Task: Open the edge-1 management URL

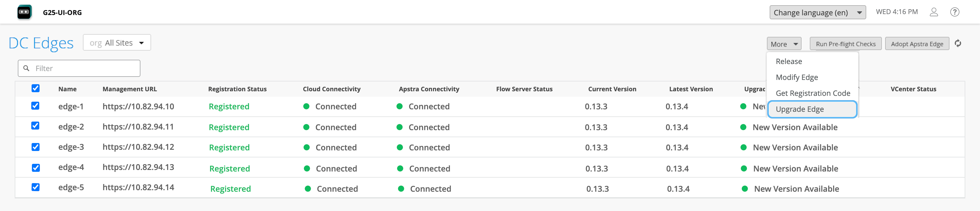Action: (x=138, y=107)
